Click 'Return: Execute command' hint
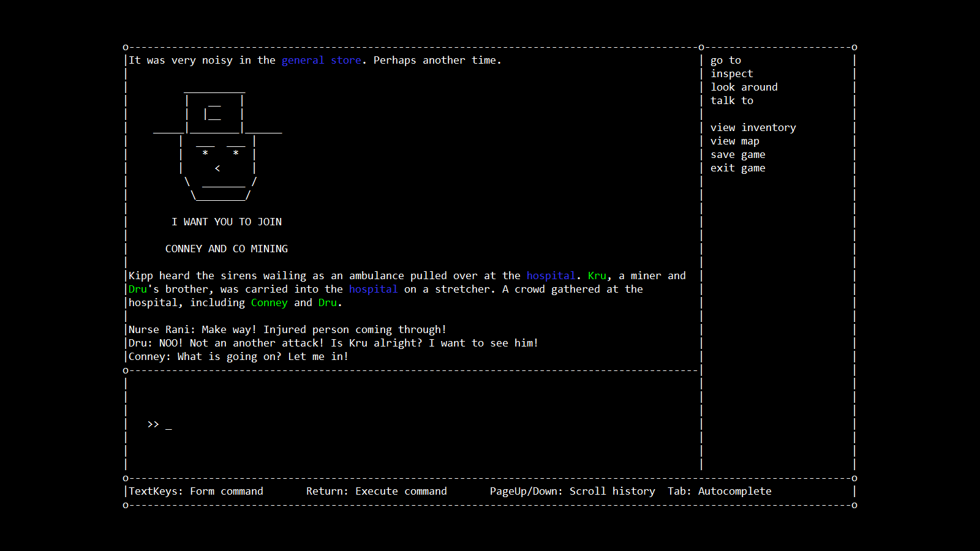 click(x=377, y=491)
